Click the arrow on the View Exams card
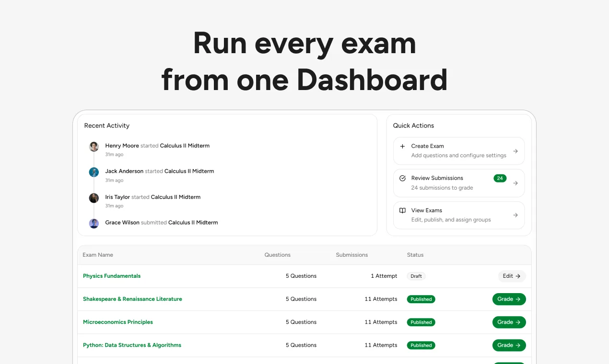 515,215
